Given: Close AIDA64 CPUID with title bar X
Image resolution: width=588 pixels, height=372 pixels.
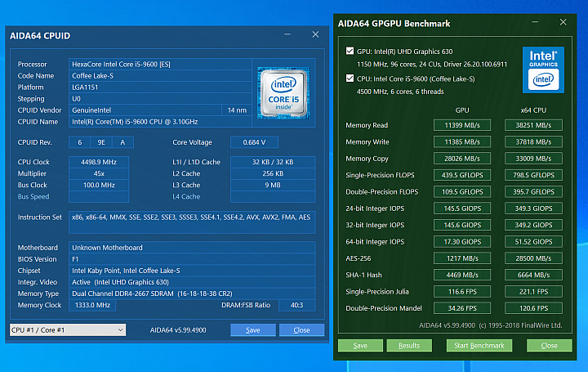Looking at the screenshot, I should [x=315, y=34].
